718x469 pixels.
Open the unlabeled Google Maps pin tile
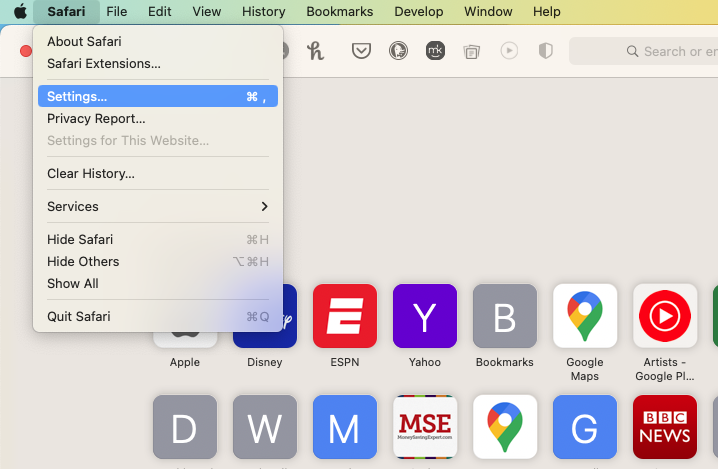click(505, 427)
